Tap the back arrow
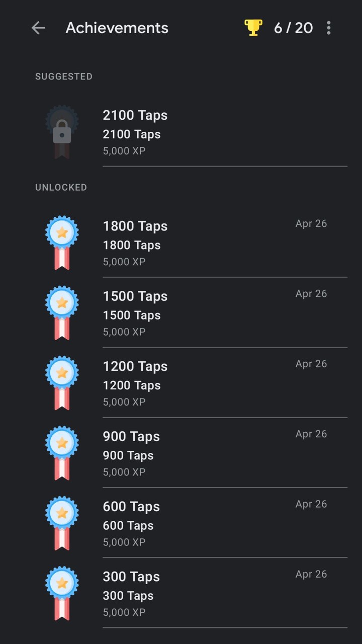Viewport: 362px width, 644px height. 38,28
